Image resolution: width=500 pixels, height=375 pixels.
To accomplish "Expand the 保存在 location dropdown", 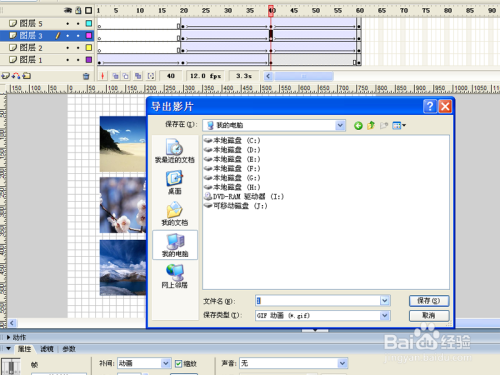I will tap(340, 125).
